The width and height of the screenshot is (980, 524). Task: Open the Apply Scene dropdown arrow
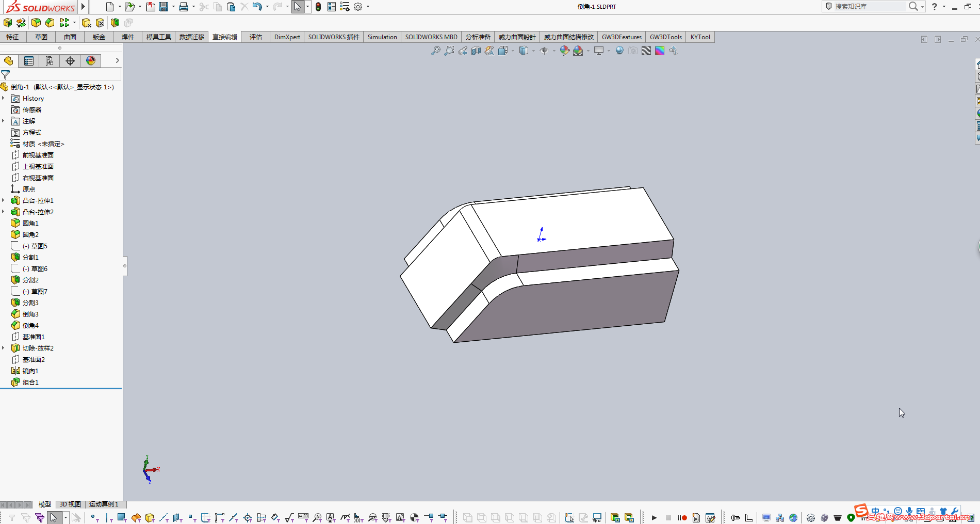(x=588, y=51)
